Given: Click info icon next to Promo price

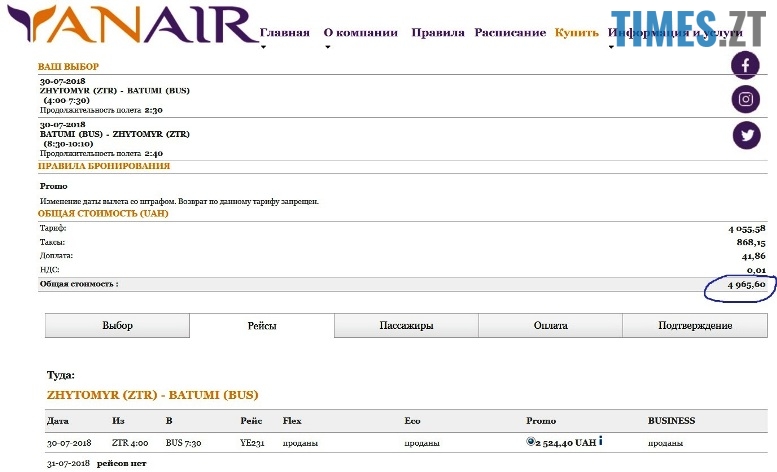Looking at the screenshot, I should point(600,440).
